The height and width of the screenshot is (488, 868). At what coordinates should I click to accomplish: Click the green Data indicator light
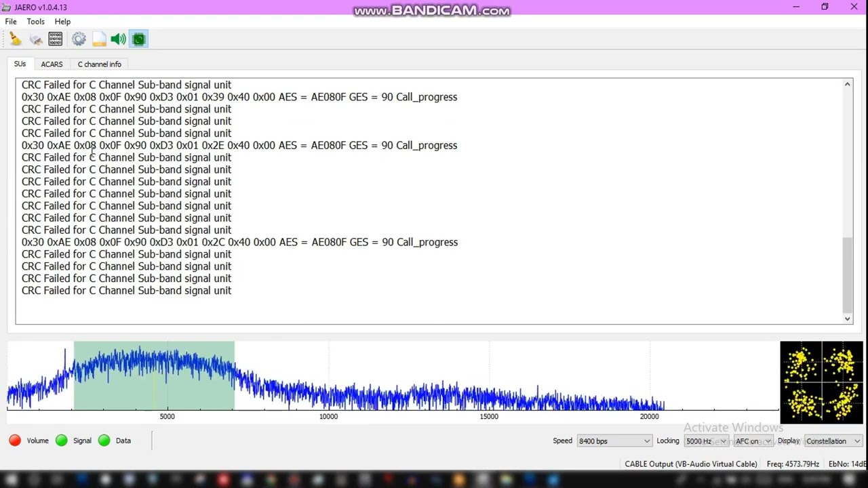(x=104, y=441)
